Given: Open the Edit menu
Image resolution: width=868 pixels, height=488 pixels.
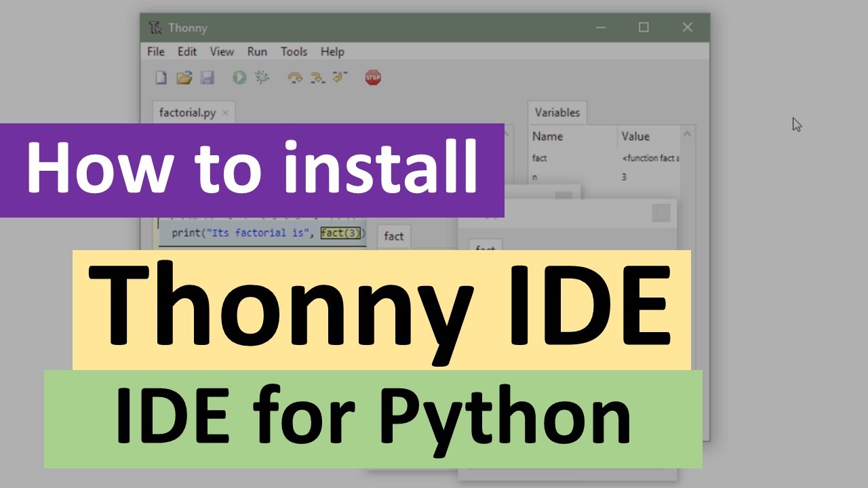Looking at the screenshot, I should click(187, 52).
